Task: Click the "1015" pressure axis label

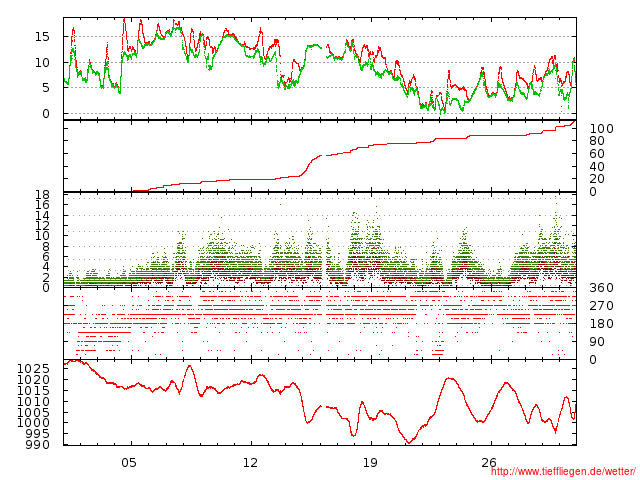Action: tap(33, 391)
